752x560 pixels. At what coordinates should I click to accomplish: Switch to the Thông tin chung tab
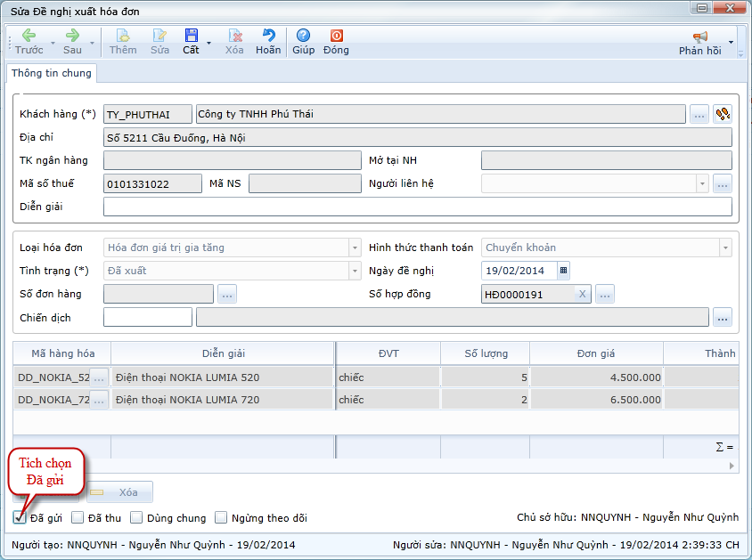tap(51, 74)
